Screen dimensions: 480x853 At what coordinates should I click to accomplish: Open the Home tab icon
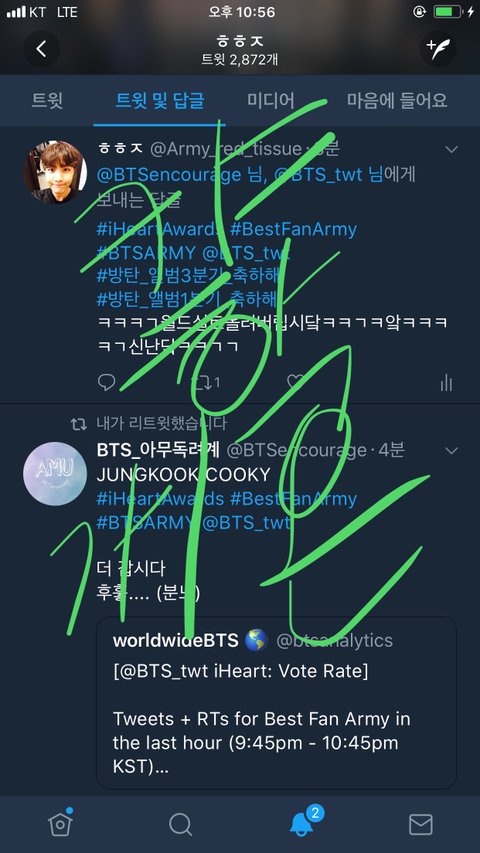pos(60,823)
